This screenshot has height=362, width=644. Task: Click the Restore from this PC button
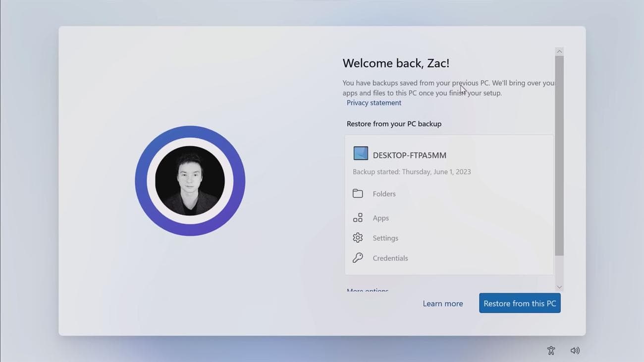pos(519,303)
